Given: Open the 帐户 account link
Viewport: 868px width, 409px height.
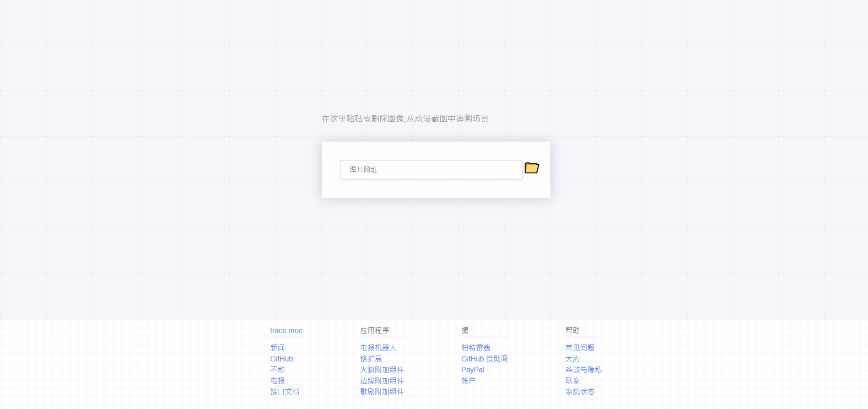Looking at the screenshot, I should point(468,381).
